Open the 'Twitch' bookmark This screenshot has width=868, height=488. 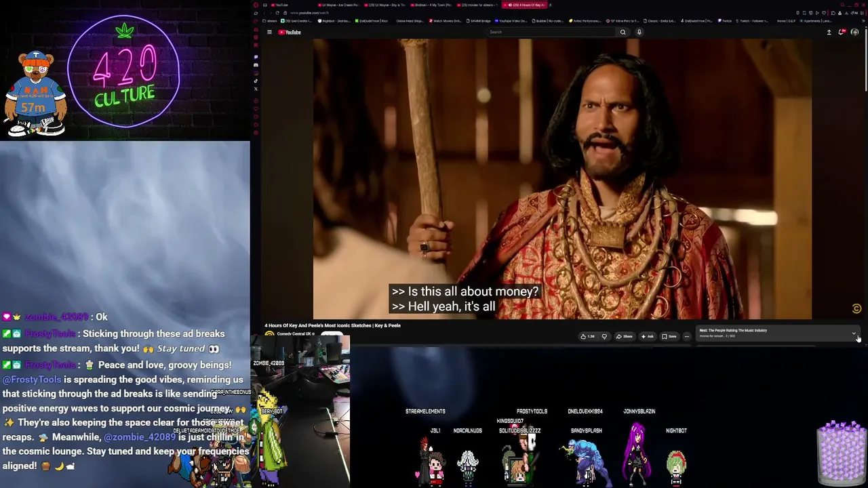726,21
